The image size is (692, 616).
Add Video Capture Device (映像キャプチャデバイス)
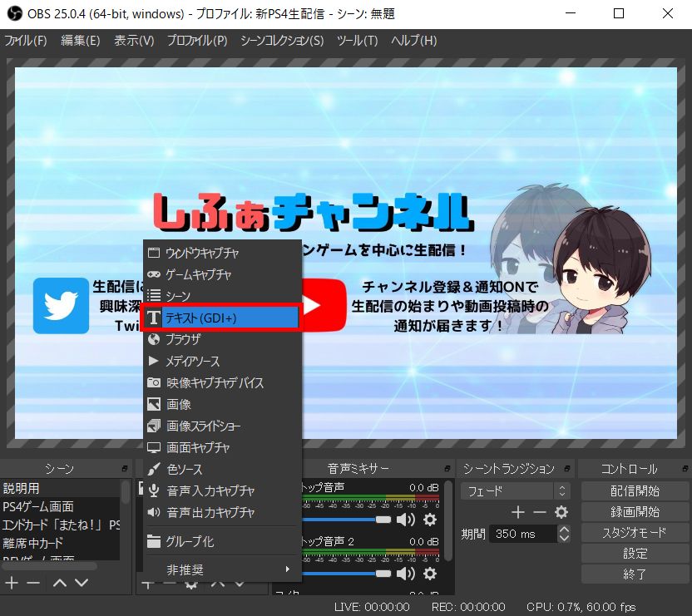(x=222, y=382)
